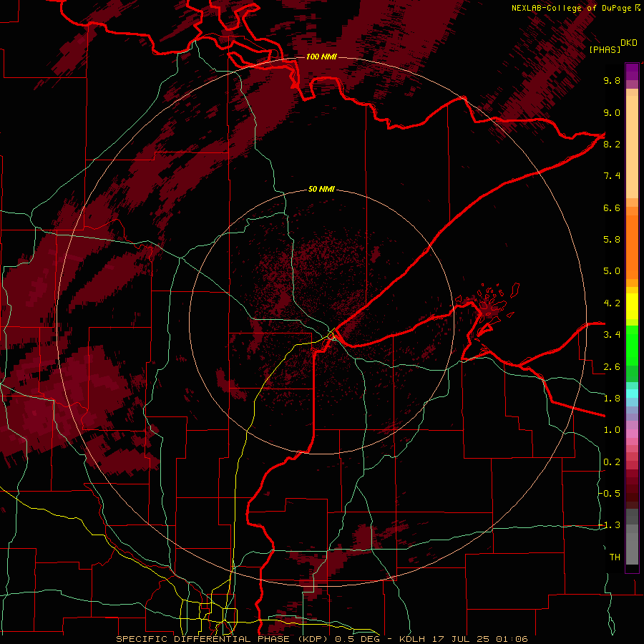Click the TH threshold legend label
644x644 pixels.
point(615,557)
